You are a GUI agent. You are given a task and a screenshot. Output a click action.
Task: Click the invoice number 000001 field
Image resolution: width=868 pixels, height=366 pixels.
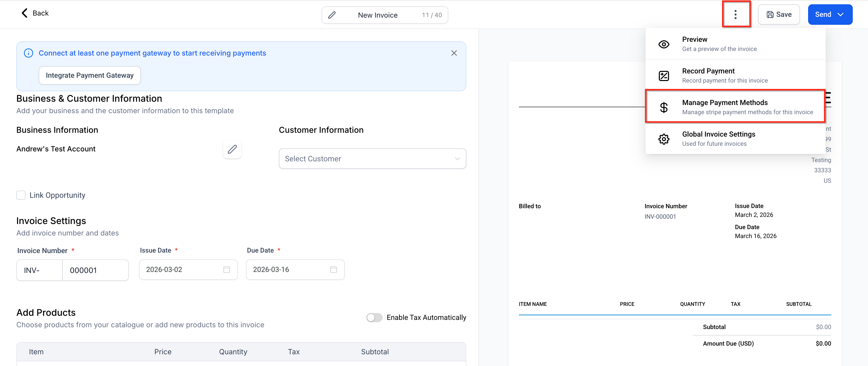(95, 270)
